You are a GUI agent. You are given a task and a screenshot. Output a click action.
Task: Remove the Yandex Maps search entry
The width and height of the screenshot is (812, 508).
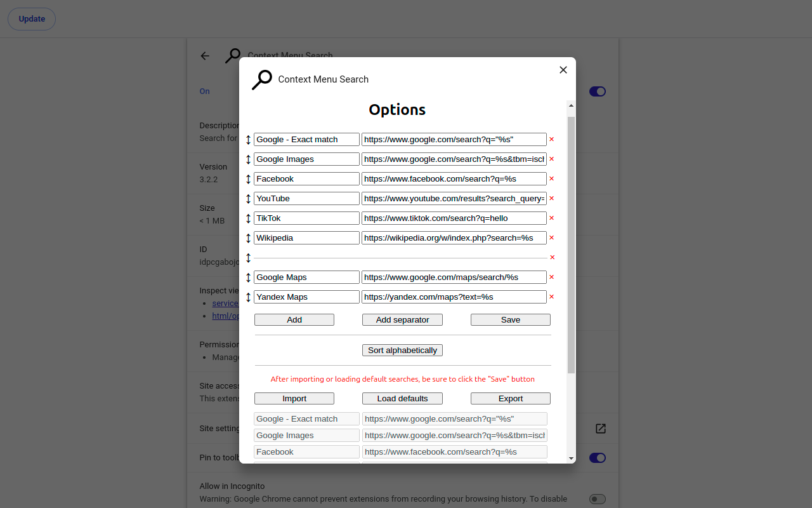pos(551,297)
